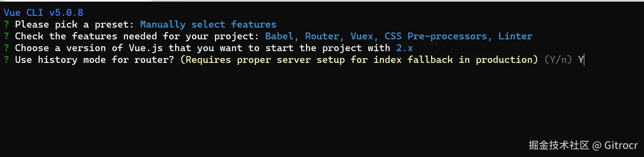Click 'Please pick a preset:' prompt text
Viewport: 644px width, 157px height.
click(x=74, y=24)
